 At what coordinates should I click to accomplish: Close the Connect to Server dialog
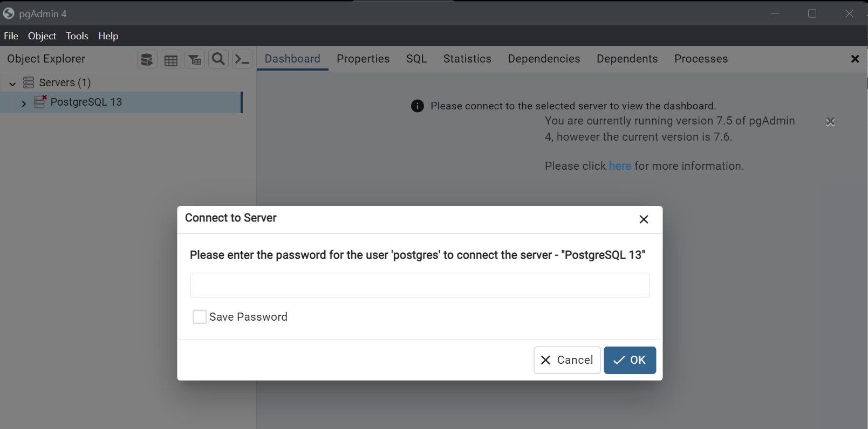(644, 219)
